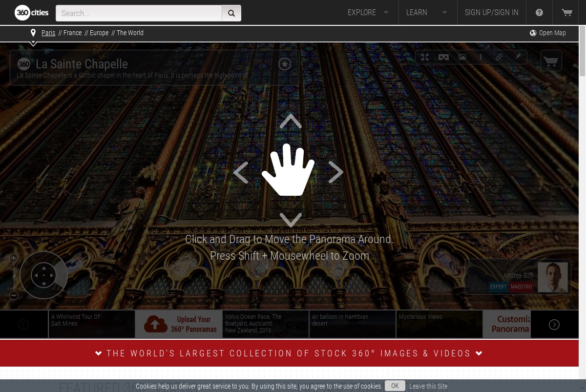Click the share link chain icon
Viewport: 586px width, 392px height.
tap(499, 57)
